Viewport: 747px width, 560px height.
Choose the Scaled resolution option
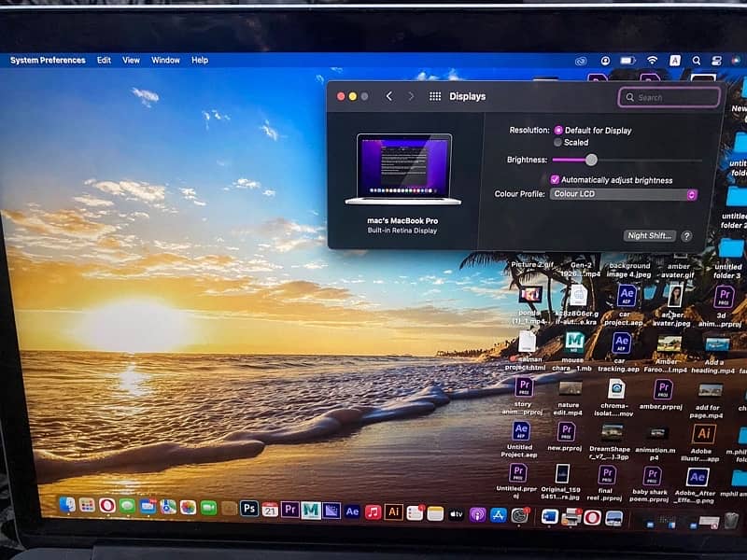[x=558, y=143]
